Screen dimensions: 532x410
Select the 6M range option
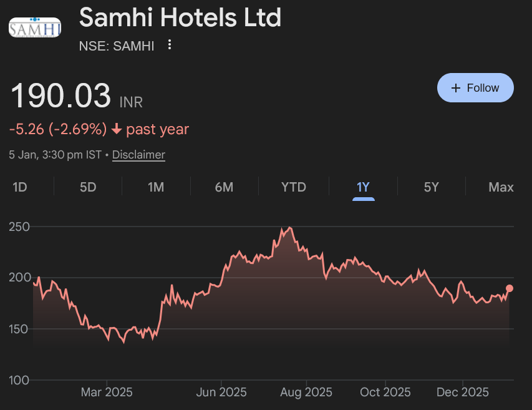coord(224,187)
